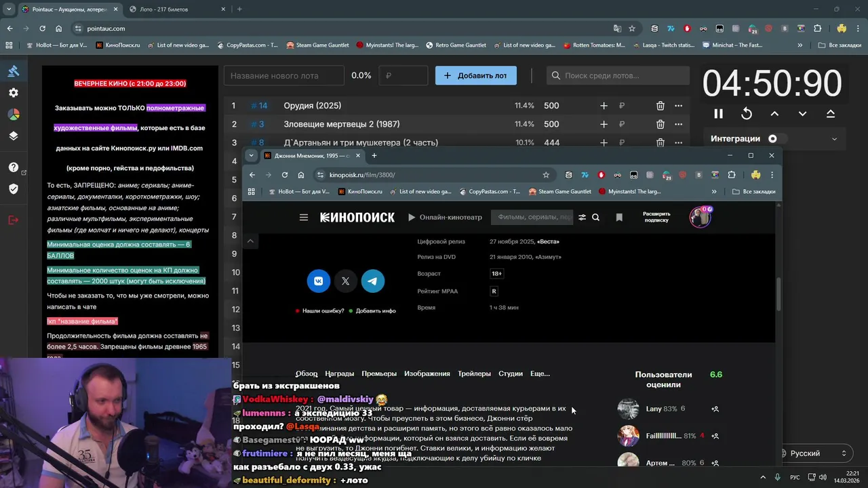Image resolution: width=868 pixels, height=488 pixels.
Task: Click red logout icon in Pointauc sidebar
Action: 14,220
